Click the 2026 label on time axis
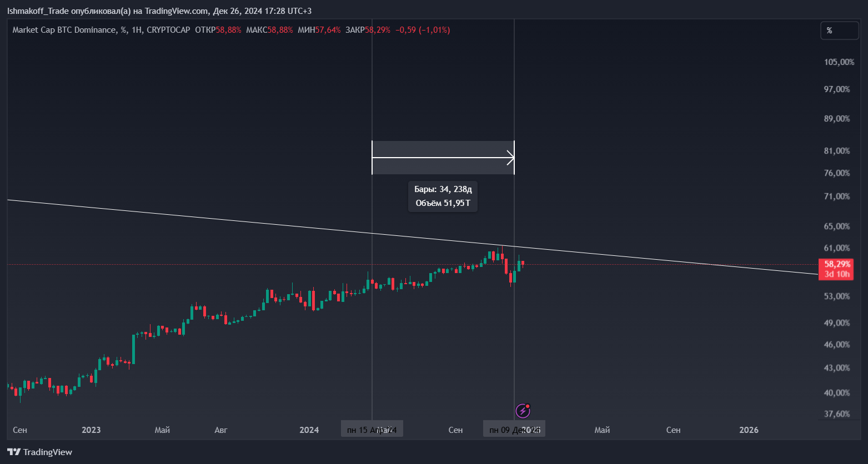The width and height of the screenshot is (868, 464). pyautogui.click(x=749, y=430)
